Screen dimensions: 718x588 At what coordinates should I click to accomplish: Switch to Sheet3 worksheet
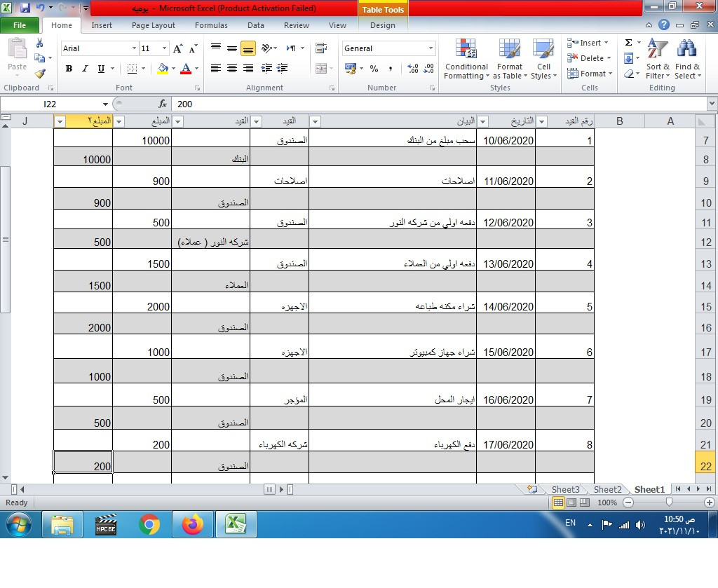pos(566,490)
